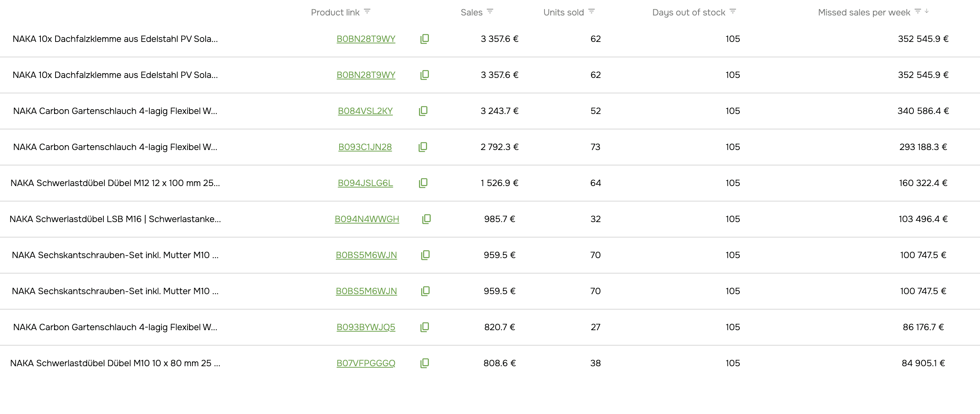Open product link B084VSL2KY
980x414 pixels.
coord(365,111)
